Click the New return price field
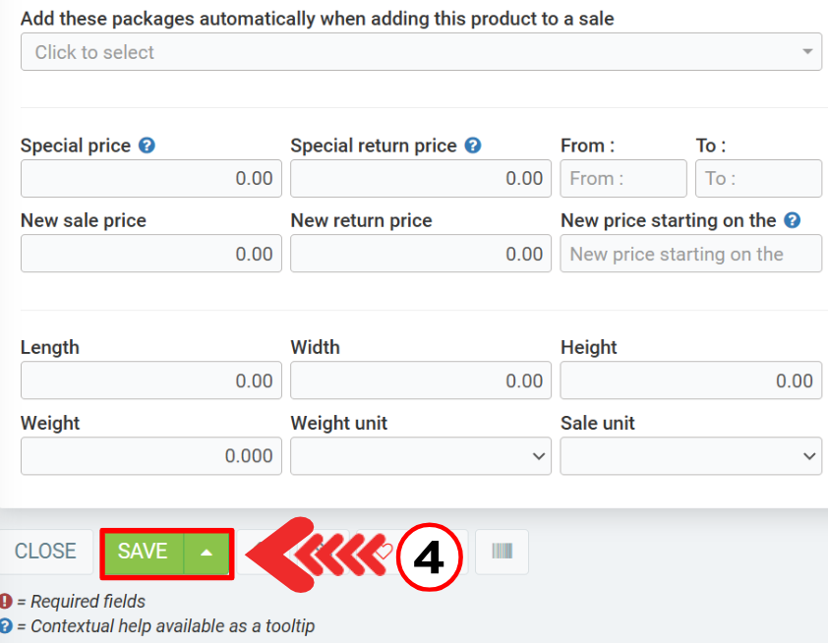The image size is (828, 644). (x=420, y=254)
